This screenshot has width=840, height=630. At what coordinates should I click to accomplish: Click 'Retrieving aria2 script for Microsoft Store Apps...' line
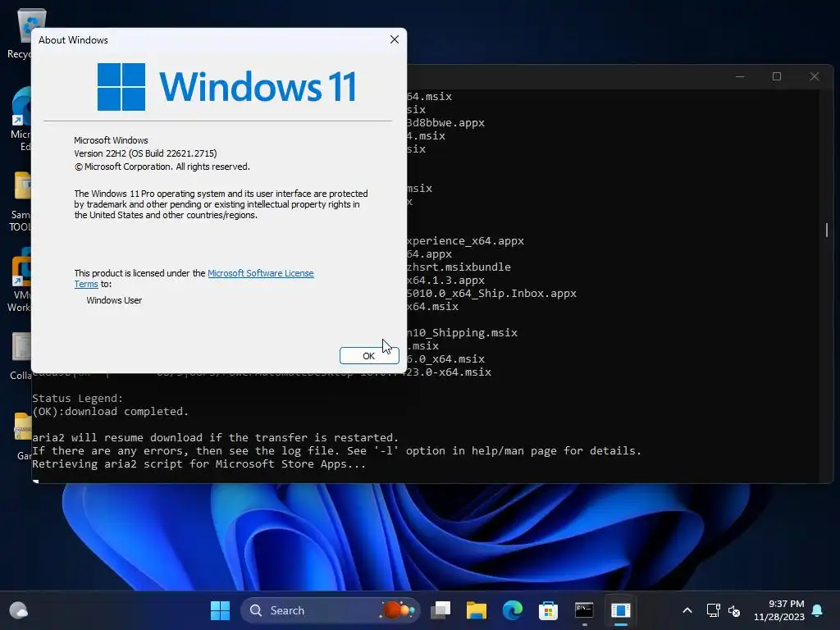pyautogui.click(x=199, y=464)
